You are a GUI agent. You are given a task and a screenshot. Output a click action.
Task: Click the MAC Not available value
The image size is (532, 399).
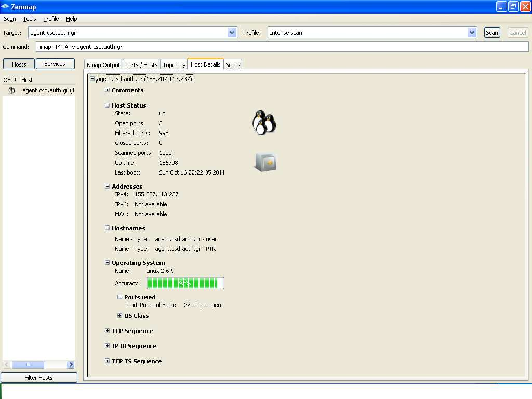(151, 214)
